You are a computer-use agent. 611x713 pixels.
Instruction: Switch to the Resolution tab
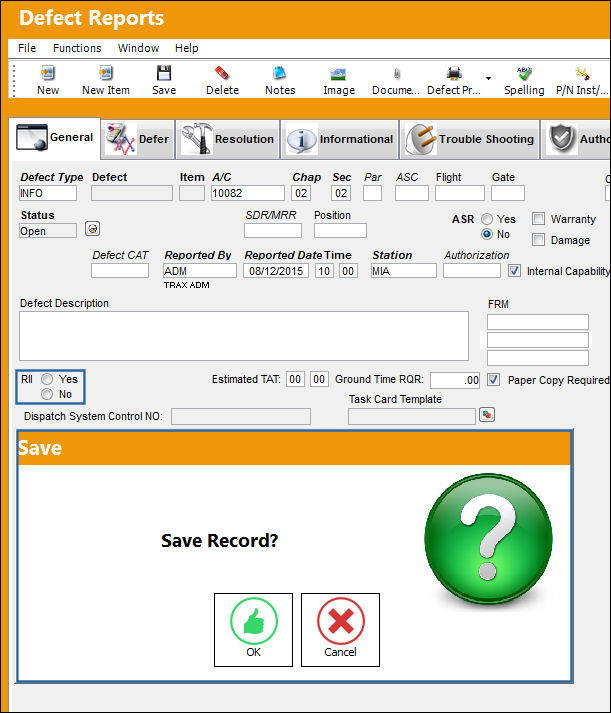(x=228, y=139)
